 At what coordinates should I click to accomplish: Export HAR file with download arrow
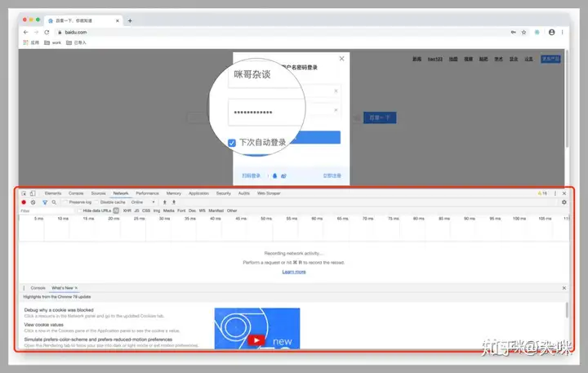pyautogui.click(x=174, y=202)
